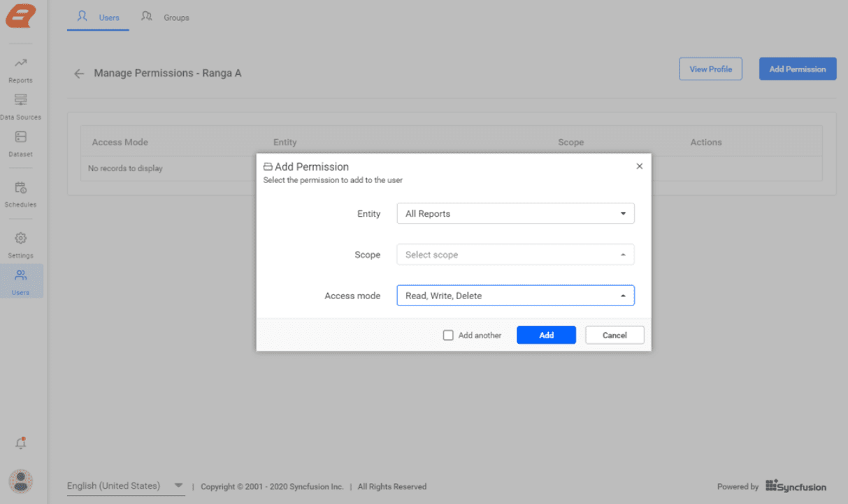Click the back arrow next to Manage Permissions
848x504 pixels.
[78, 73]
